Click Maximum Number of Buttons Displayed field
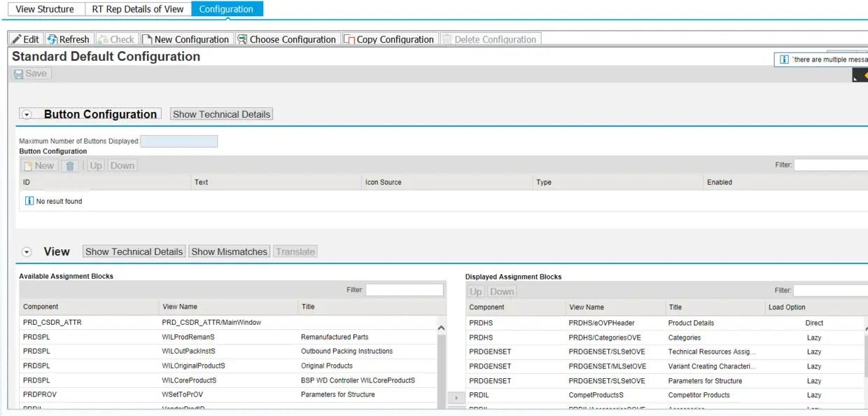 point(179,141)
